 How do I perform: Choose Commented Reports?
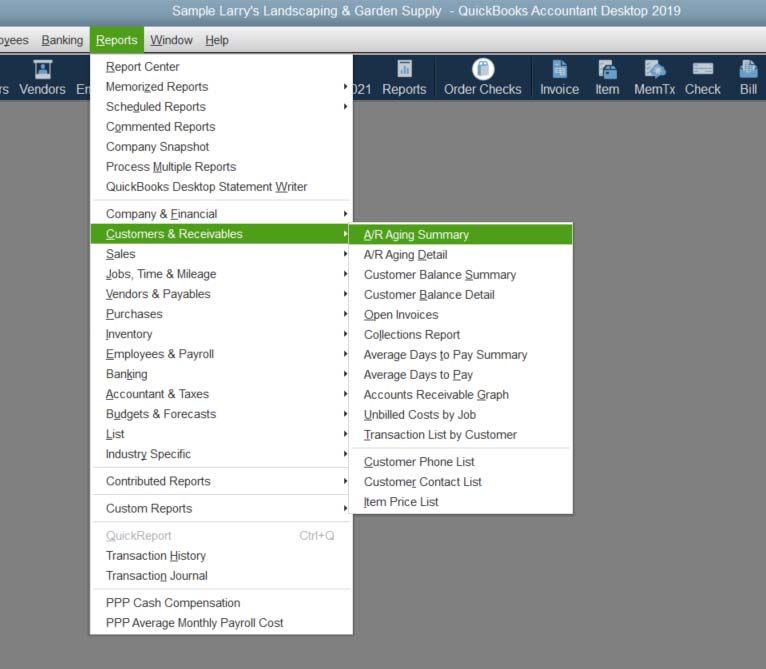[221, 127]
